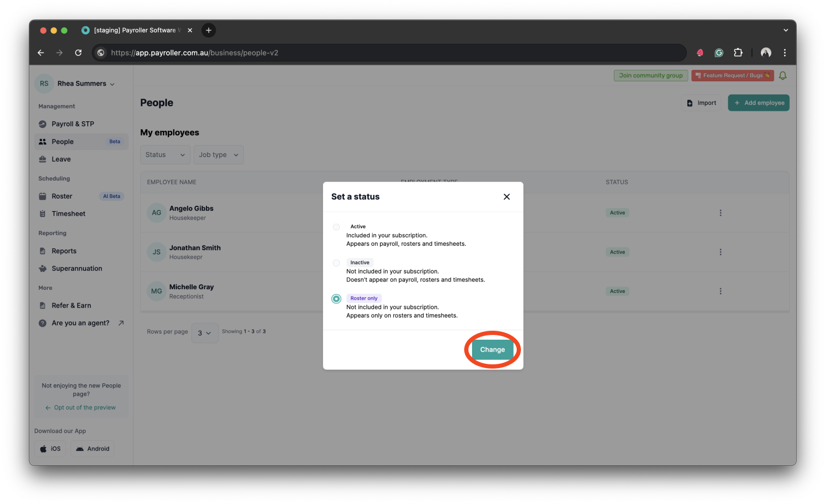This screenshot has height=504, width=826.
Task: Open the Job type filter dropdown
Action: point(218,155)
